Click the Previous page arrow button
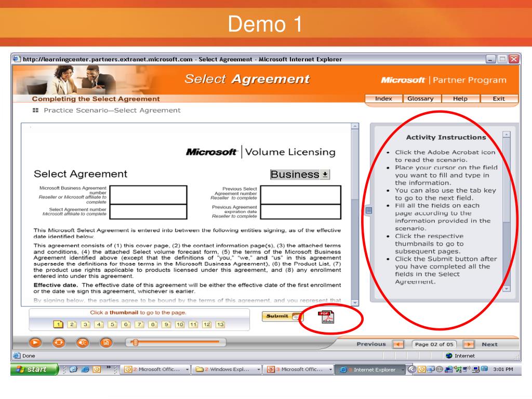The width and height of the screenshot is (532, 399). tap(398, 344)
